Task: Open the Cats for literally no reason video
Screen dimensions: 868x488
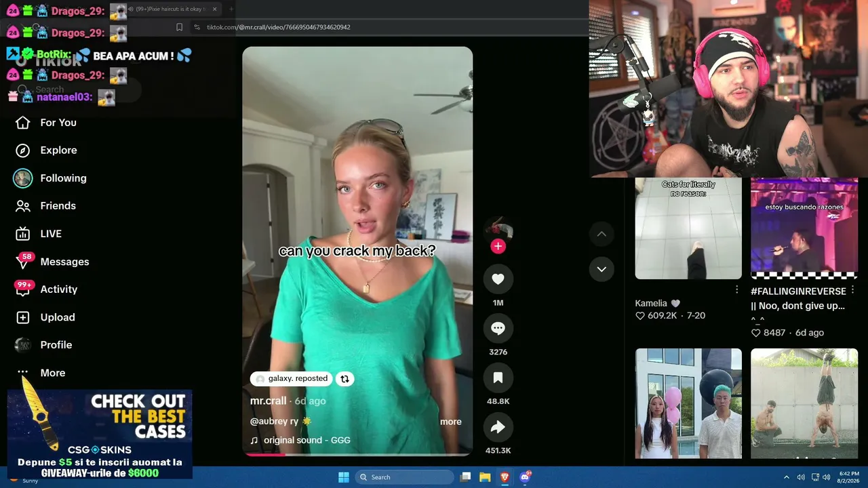Action: click(688, 228)
